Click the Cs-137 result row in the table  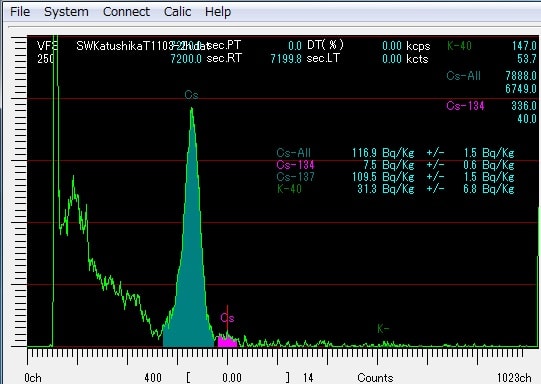(x=395, y=177)
